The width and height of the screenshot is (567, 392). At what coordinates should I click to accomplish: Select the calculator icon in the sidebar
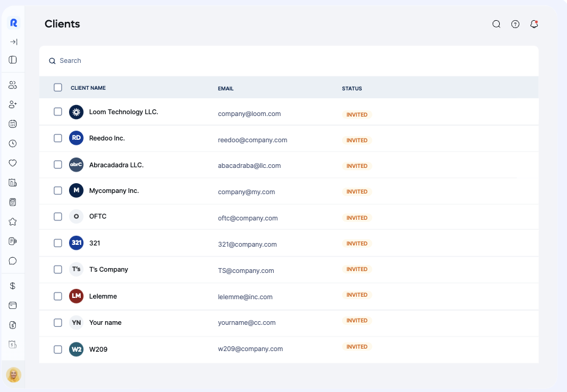click(x=13, y=202)
